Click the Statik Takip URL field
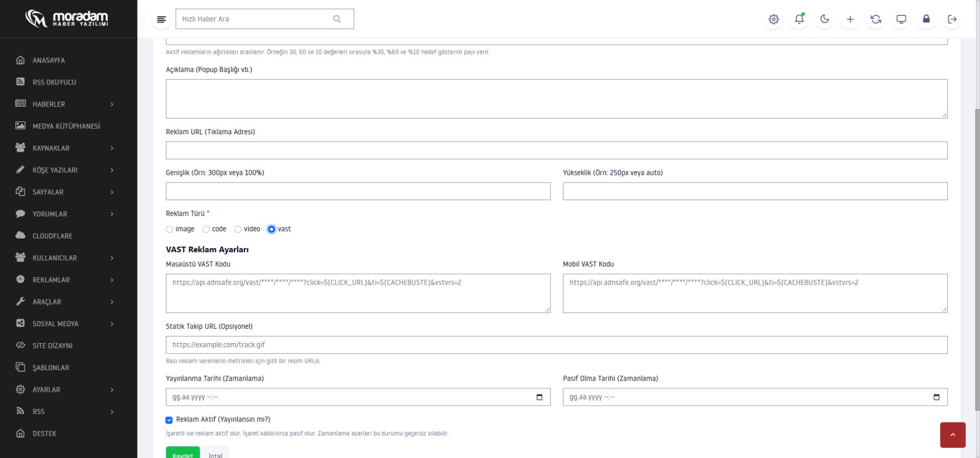This screenshot has height=458, width=980. point(557,345)
